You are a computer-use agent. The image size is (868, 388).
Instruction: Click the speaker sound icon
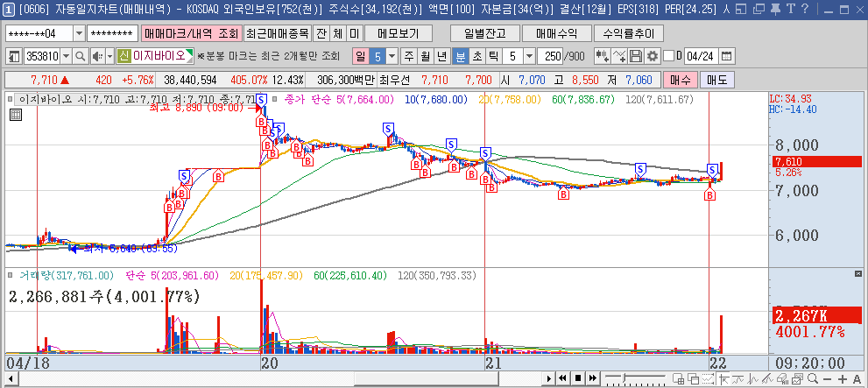[x=97, y=56]
